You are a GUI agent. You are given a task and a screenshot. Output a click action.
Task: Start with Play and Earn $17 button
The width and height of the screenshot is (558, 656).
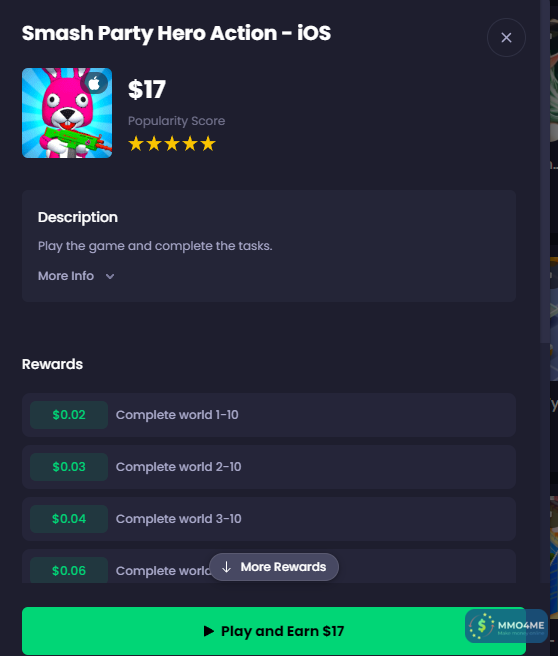pos(274,631)
